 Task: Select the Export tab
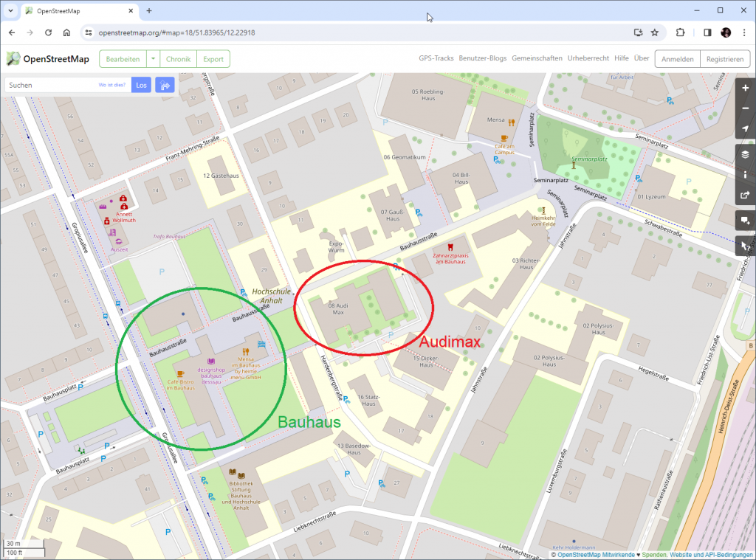213,59
